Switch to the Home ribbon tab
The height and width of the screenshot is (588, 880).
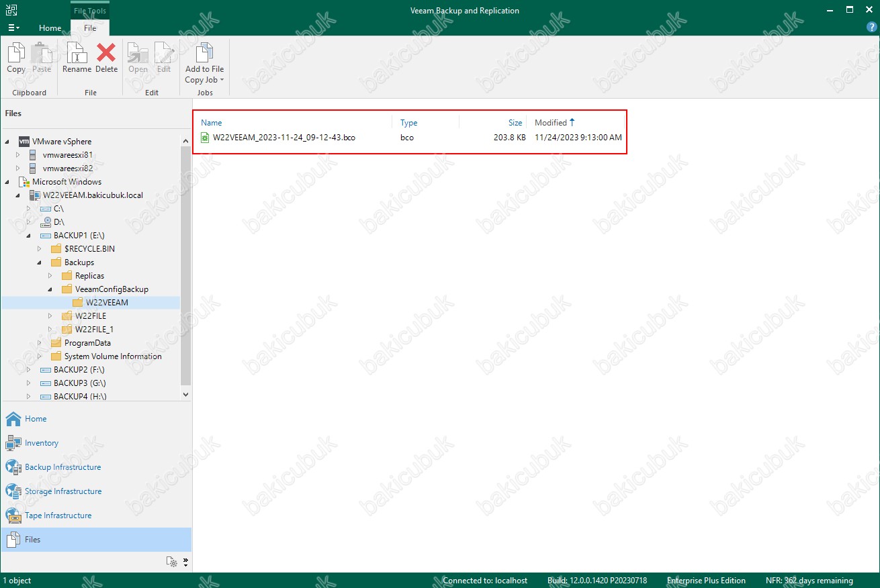click(50, 28)
